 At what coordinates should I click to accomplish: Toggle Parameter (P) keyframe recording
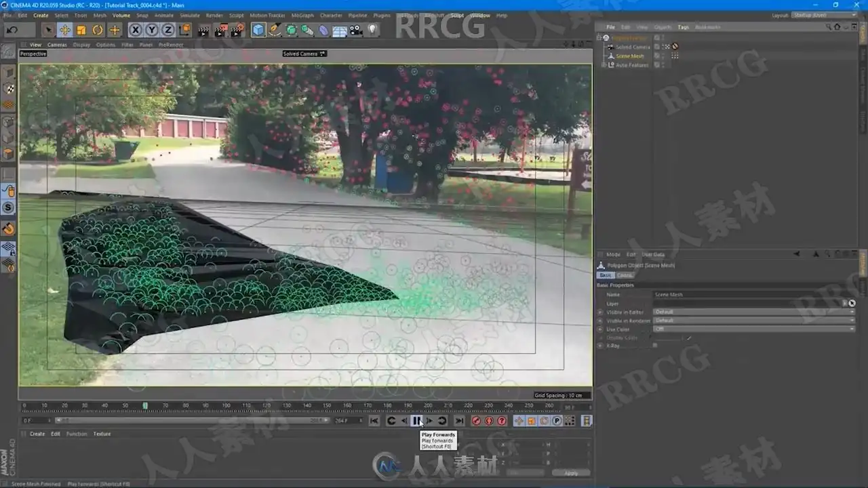click(557, 421)
